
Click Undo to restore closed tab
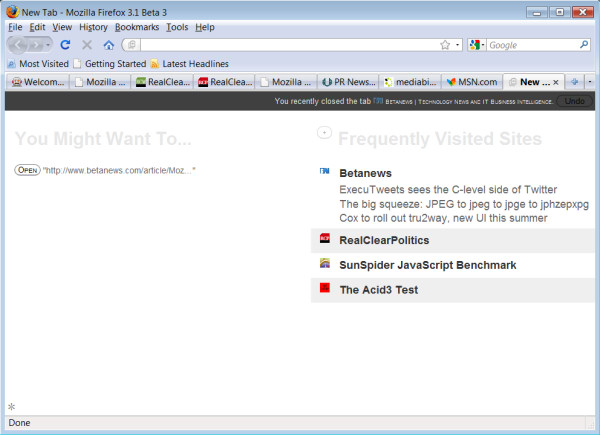point(574,101)
